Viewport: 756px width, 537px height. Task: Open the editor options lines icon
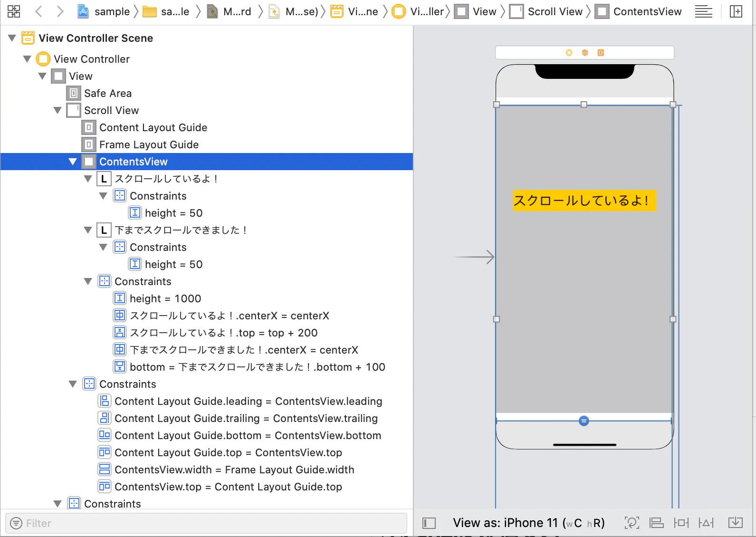[x=703, y=11]
